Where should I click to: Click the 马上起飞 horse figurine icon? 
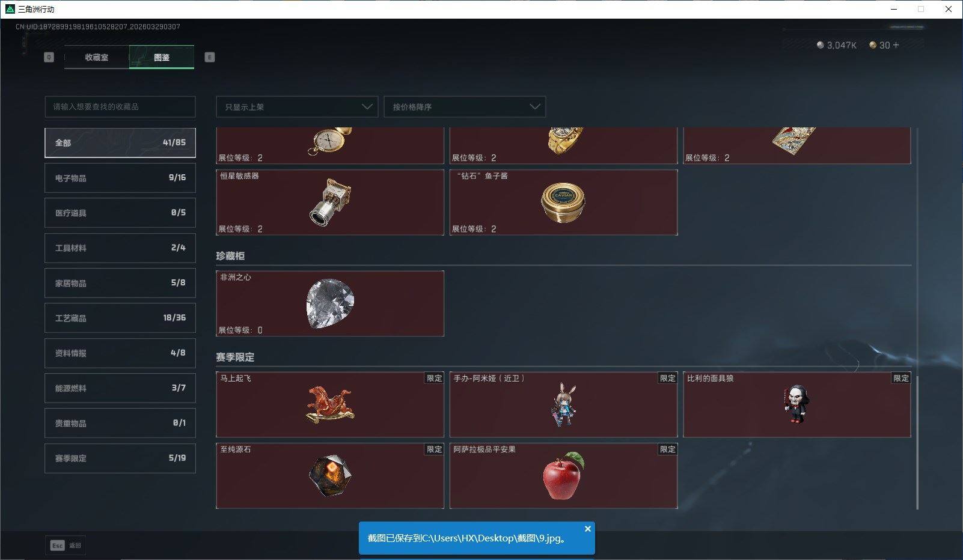(330, 405)
